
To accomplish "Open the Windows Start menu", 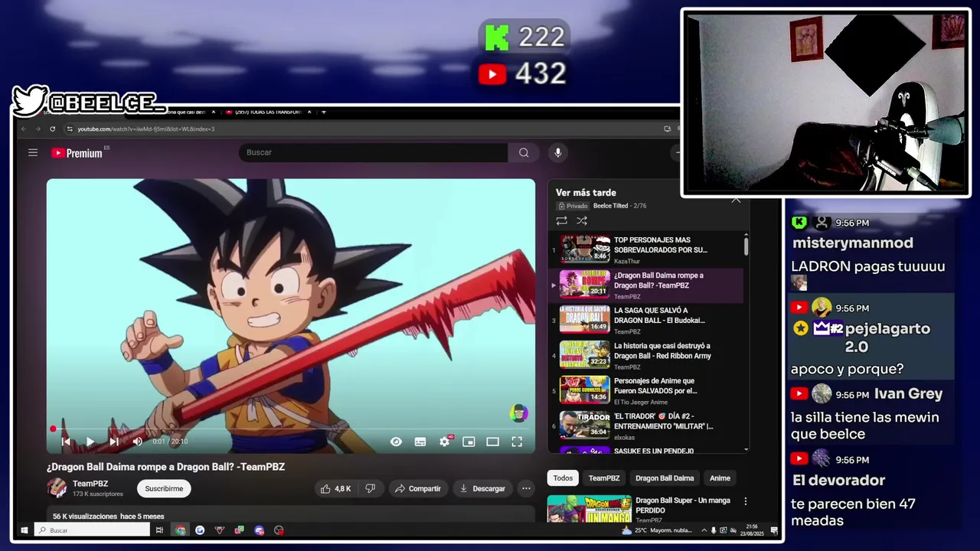I will pyautogui.click(x=24, y=530).
